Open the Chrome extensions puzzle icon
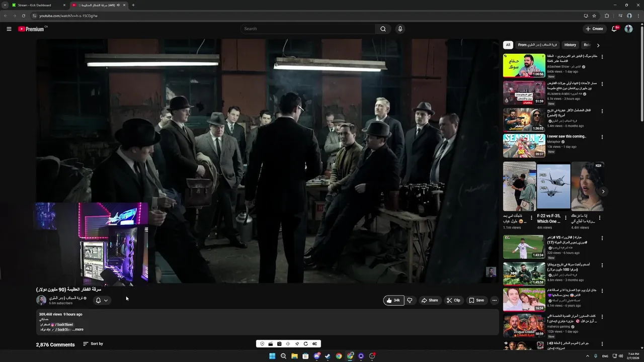 [x=607, y=16]
